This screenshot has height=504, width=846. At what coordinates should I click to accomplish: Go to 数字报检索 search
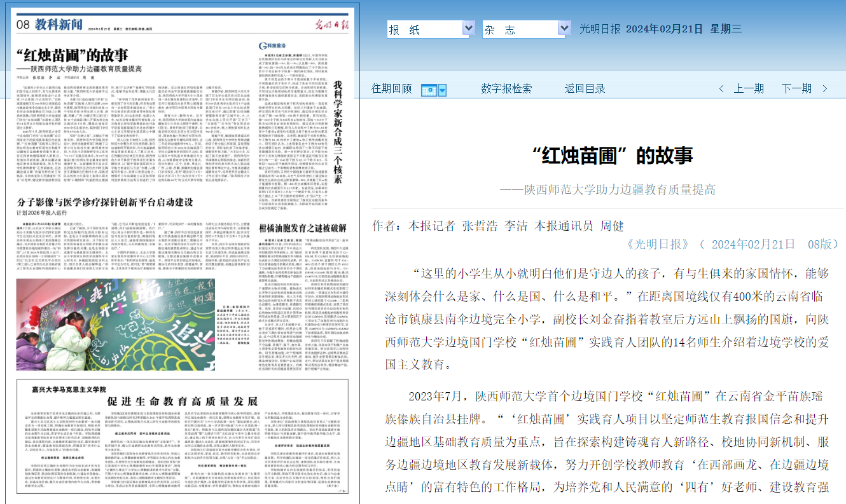[x=506, y=89]
